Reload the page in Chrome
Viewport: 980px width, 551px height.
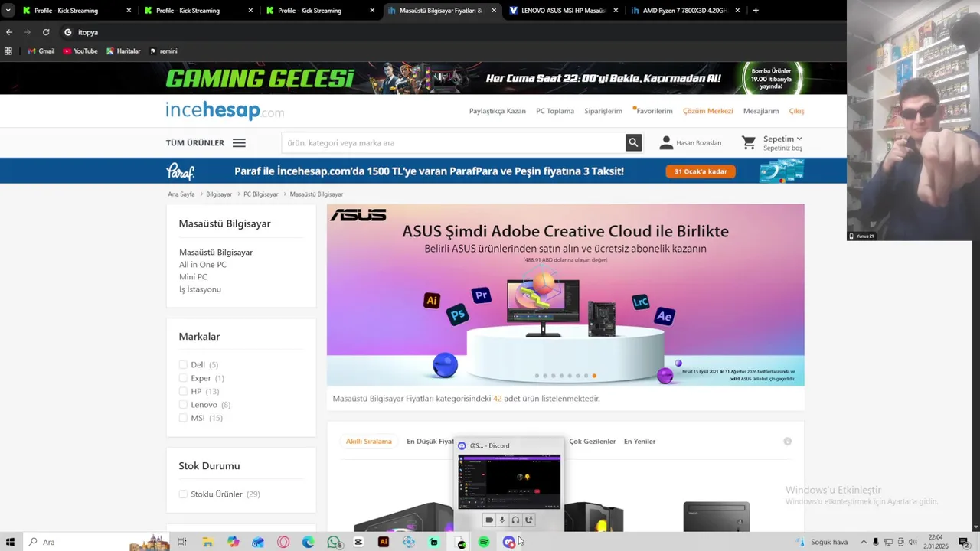click(x=46, y=32)
